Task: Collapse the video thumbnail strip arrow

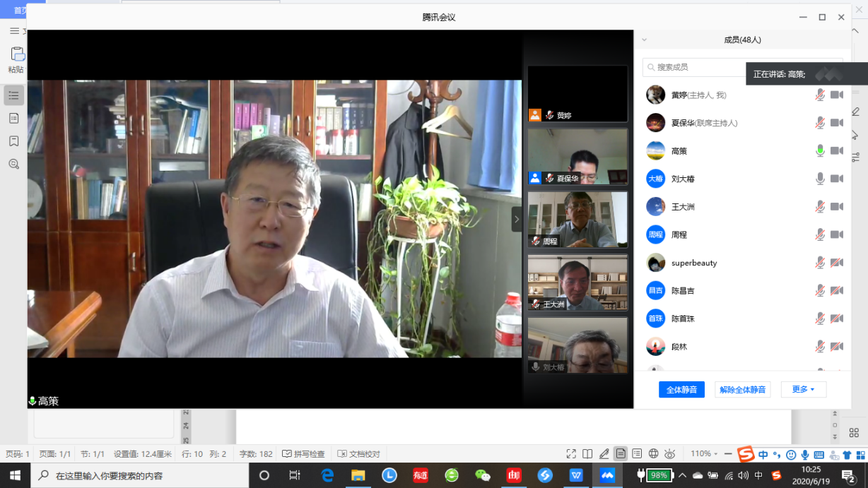Action: coord(516,219)
